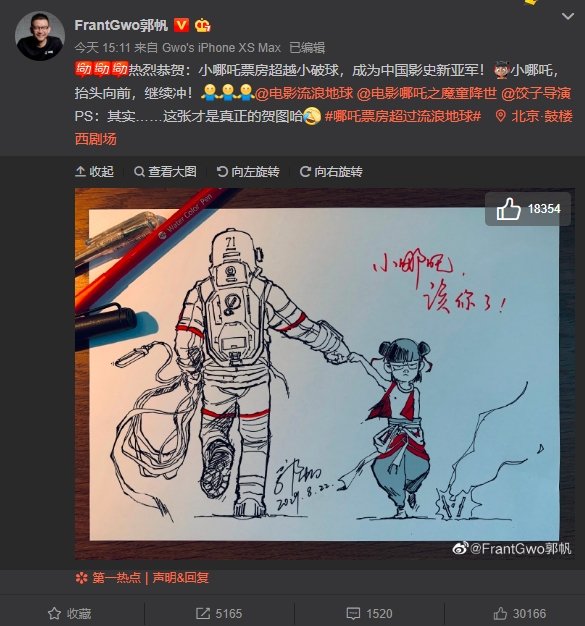This screenshot has height=626, width=585.
Task: Click the astronaut and Nezha drawing image
Action: click(x=325, y=373)
